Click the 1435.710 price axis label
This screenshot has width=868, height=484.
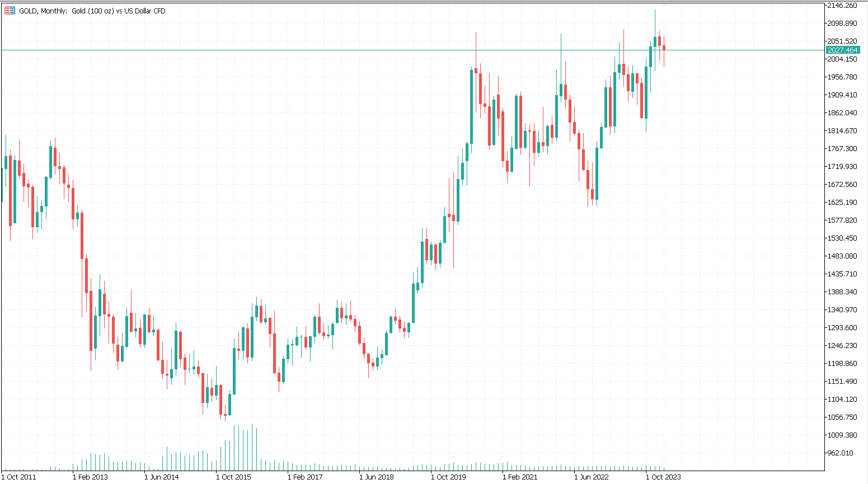(842, 274)
